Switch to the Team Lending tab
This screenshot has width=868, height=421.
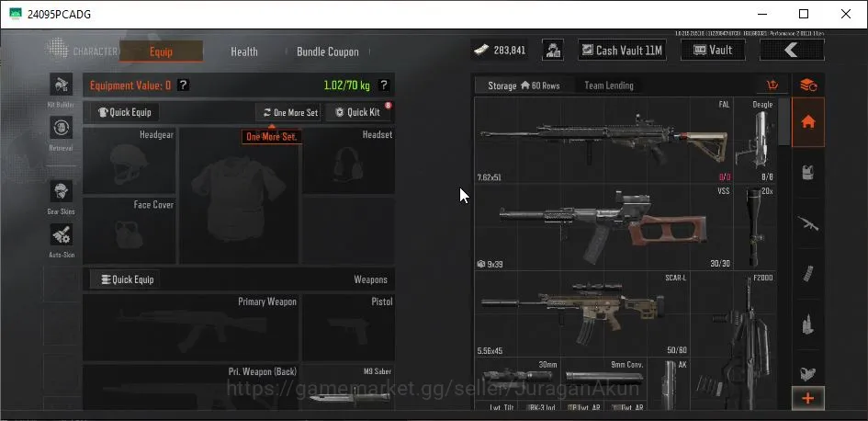tap(609, 85)
